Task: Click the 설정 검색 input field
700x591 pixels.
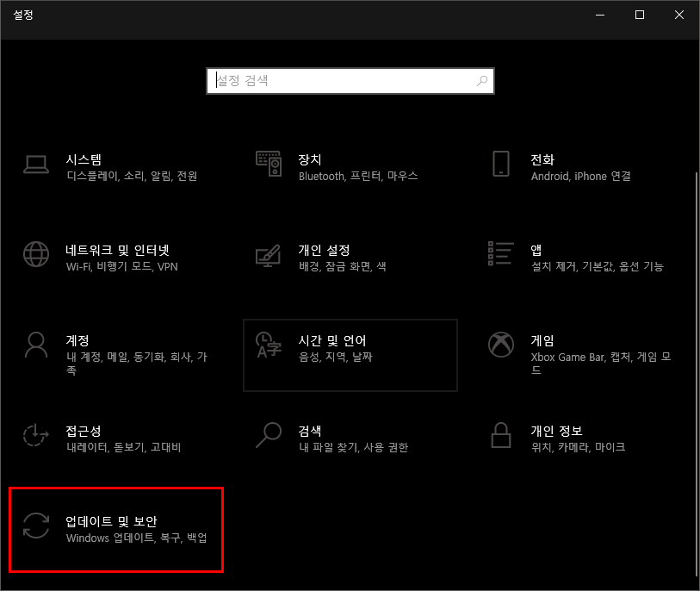Action: 350,81
